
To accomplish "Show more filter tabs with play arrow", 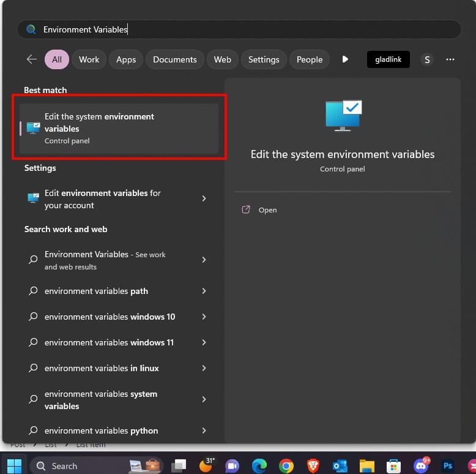I will 345,59.
